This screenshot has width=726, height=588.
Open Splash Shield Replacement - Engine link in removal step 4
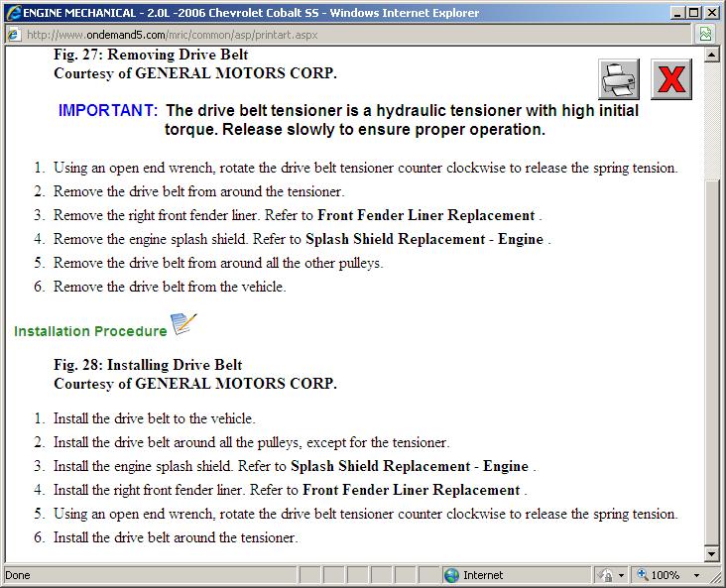tap(424, 239)
